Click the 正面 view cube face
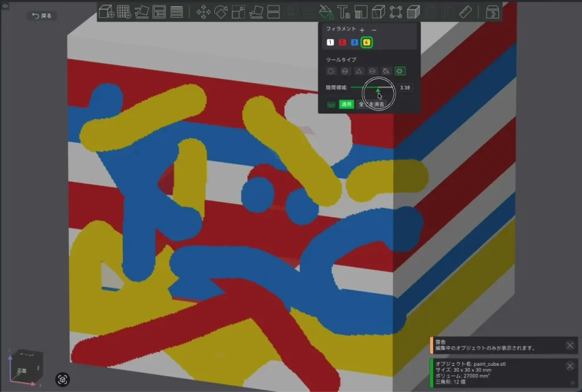Screen dimensions: 582x392 click(22, 370)
